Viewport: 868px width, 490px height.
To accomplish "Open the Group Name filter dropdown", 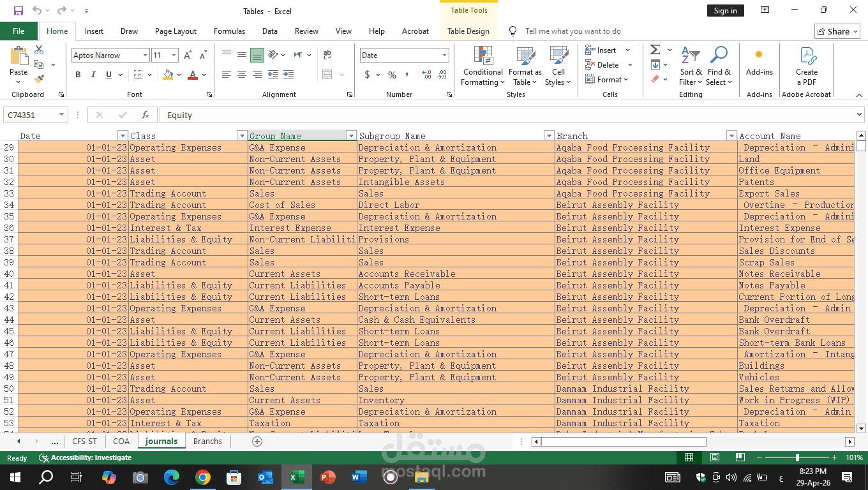I will pyautogui.click(x=351, y=136).
